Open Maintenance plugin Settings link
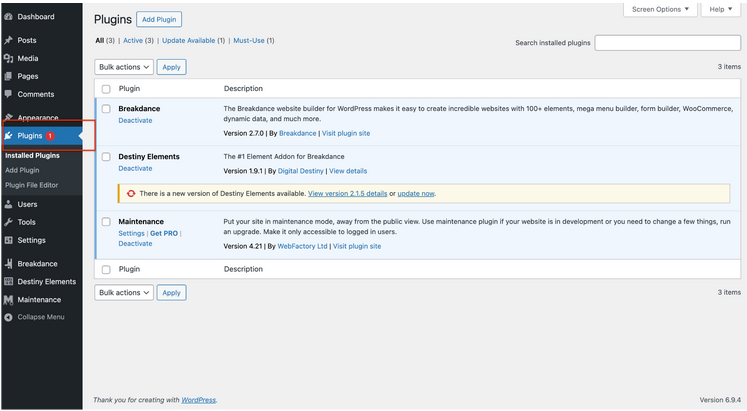Image resolution: width=747 pixels, height=411 pixels. pos(131,233)
